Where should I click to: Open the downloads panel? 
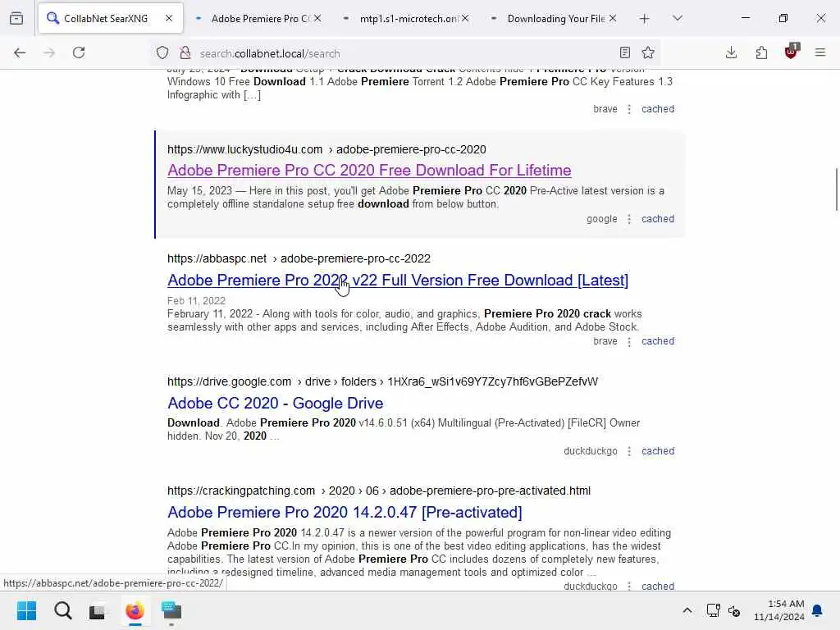pos(731,52)
